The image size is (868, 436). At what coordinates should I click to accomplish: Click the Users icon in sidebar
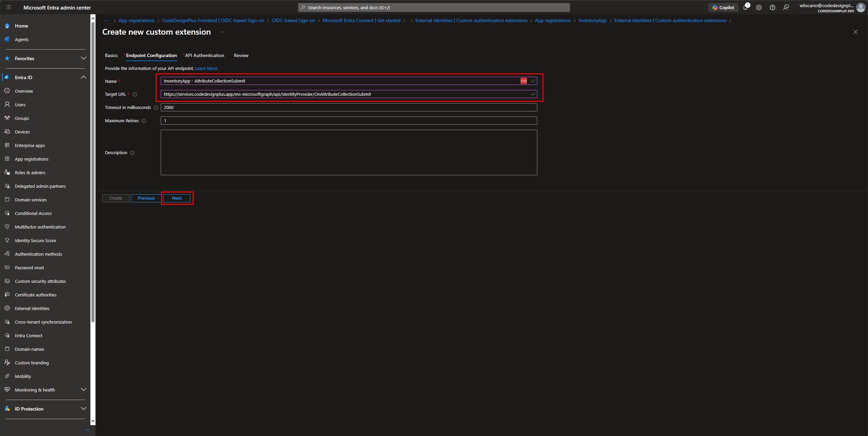tap(7, 105)
